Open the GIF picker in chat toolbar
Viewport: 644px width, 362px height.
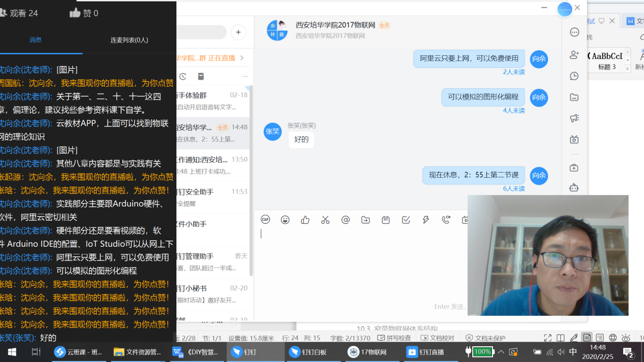[265, 220]
